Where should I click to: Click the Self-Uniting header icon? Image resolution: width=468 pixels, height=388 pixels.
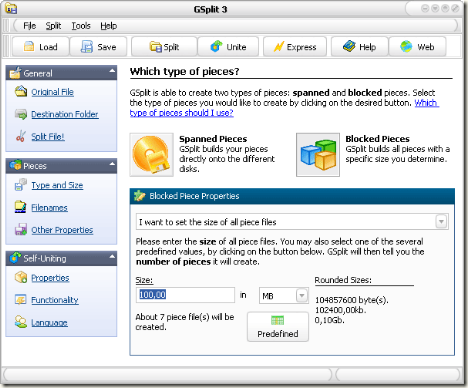[15, 257]
